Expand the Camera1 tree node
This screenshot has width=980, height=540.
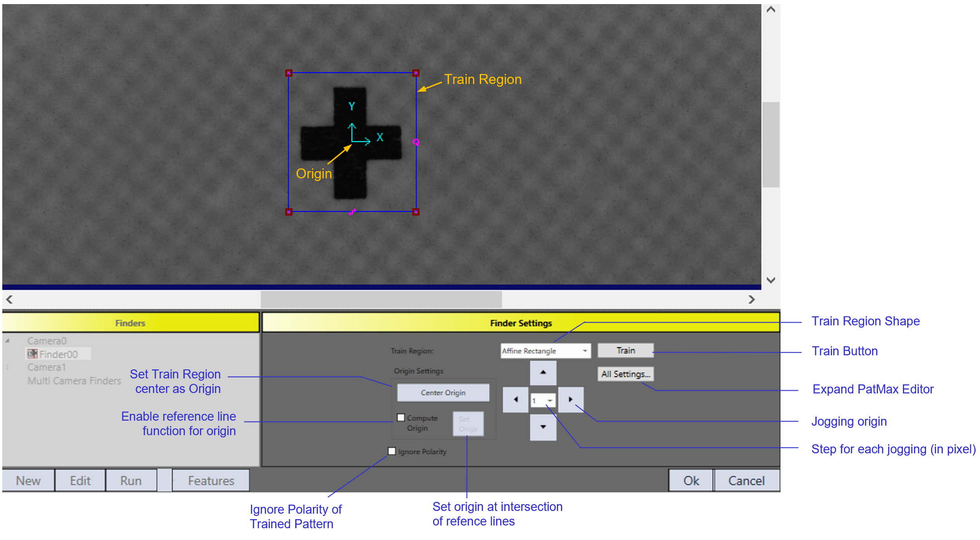tap(8, 367)
